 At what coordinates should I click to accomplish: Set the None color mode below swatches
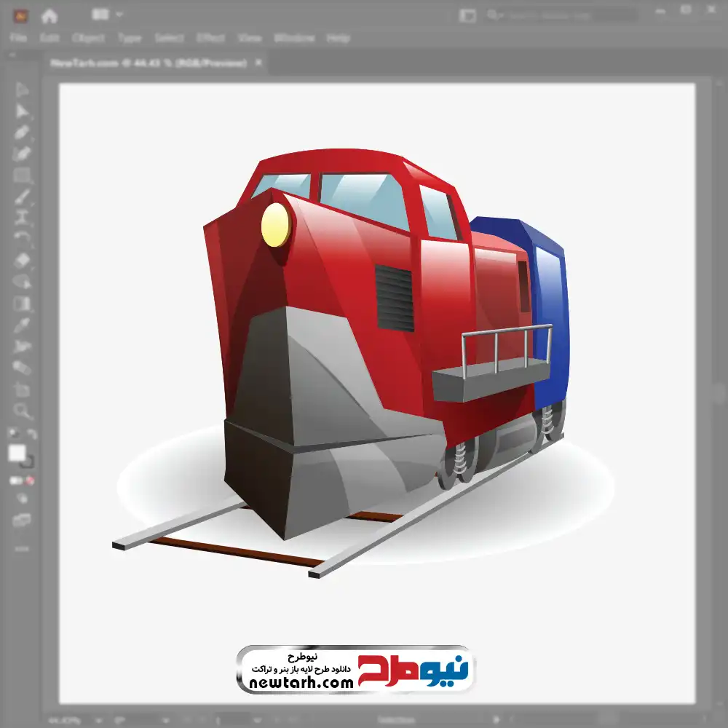[30, 481]
